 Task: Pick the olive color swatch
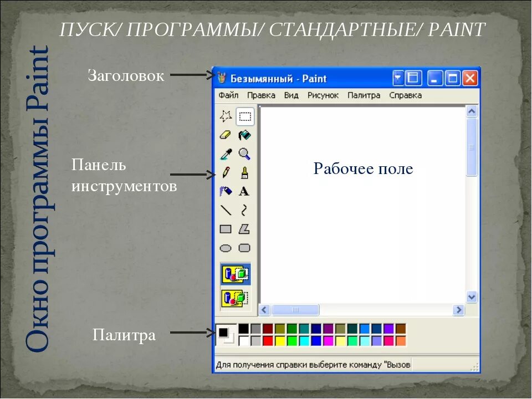[280, 329]
